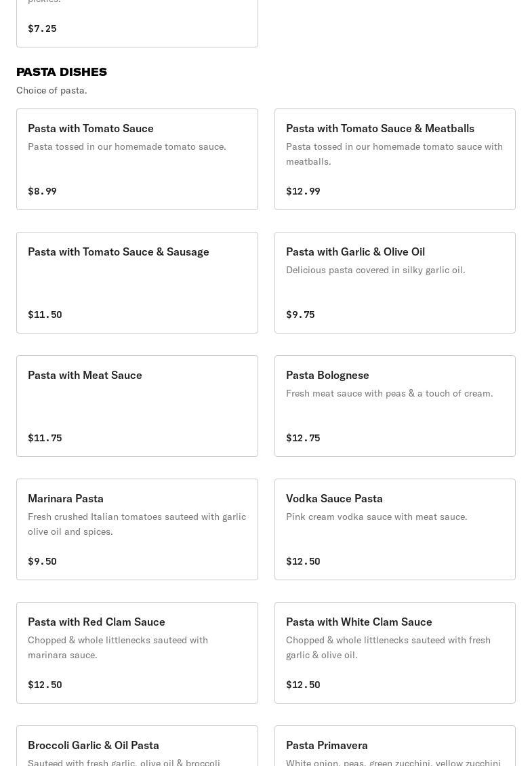Screen dimensions: 532x766
Task: Click the $9.75 price on Garlic & Olive Oil
Action: (300, 315)
